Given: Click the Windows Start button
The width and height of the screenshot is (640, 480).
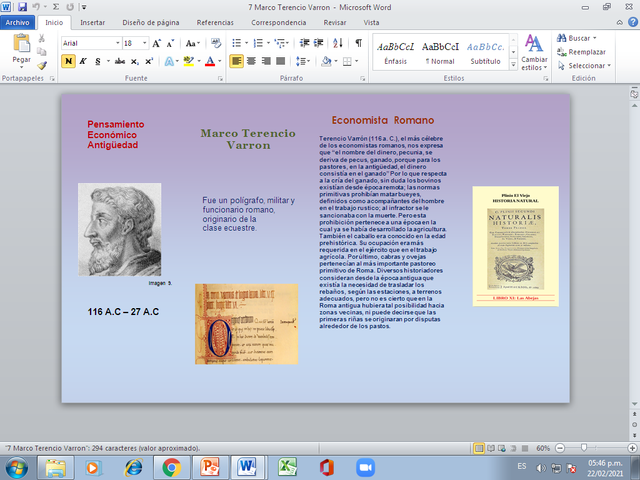Looking at the screenshot, I should (x=17, y=468).
